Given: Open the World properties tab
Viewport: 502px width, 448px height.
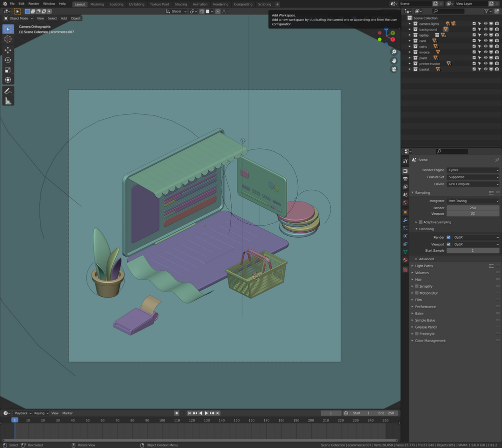Looking at the screenshot, I should [405, 203].
